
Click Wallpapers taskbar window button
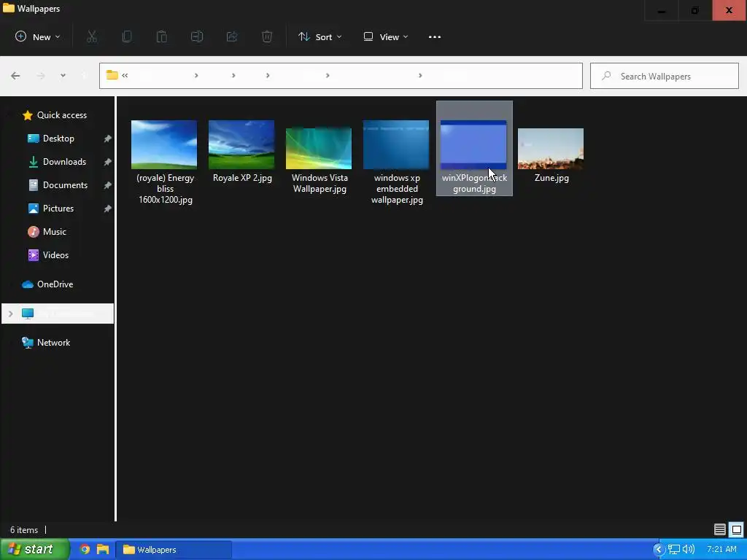point(174,550)
